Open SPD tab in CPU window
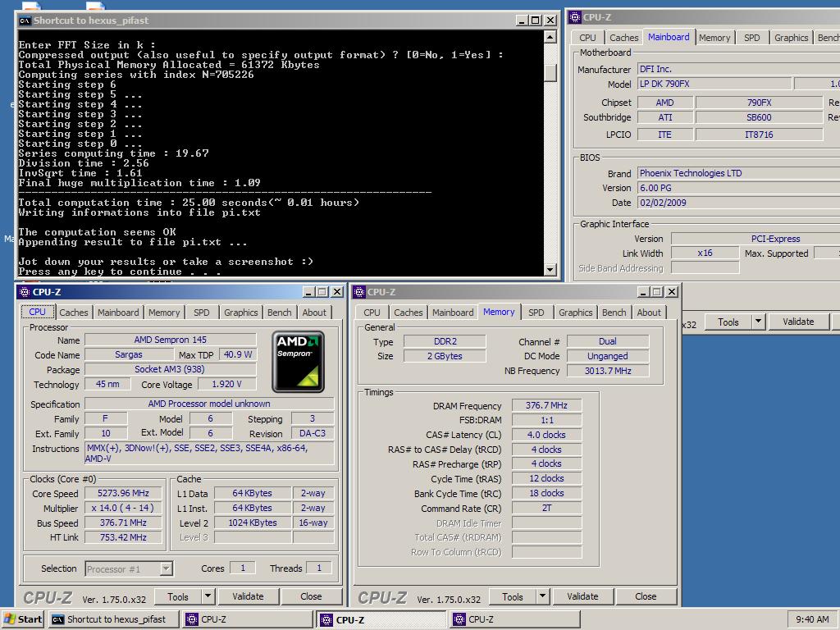This screenshot has height=630, width=840. click(x=202, y=313)
